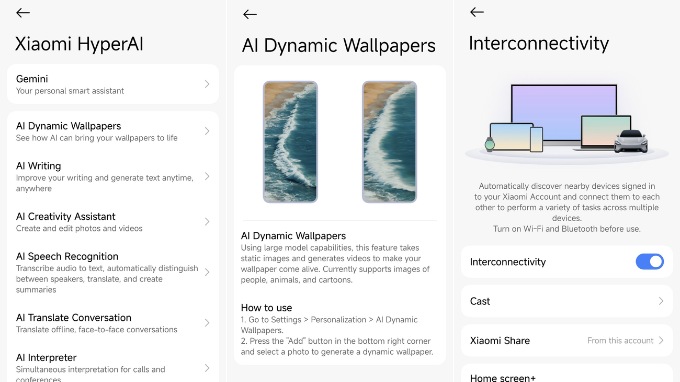
Task: Select 'Turn on Wi-Fi and Bluetooth before use.' text
Action: click(566, 229)
